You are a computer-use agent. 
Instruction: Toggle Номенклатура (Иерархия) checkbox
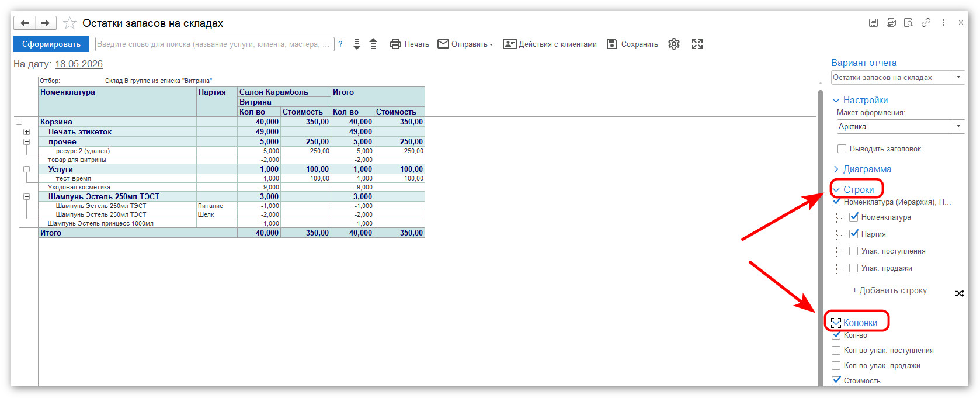(x=836, y=202)
